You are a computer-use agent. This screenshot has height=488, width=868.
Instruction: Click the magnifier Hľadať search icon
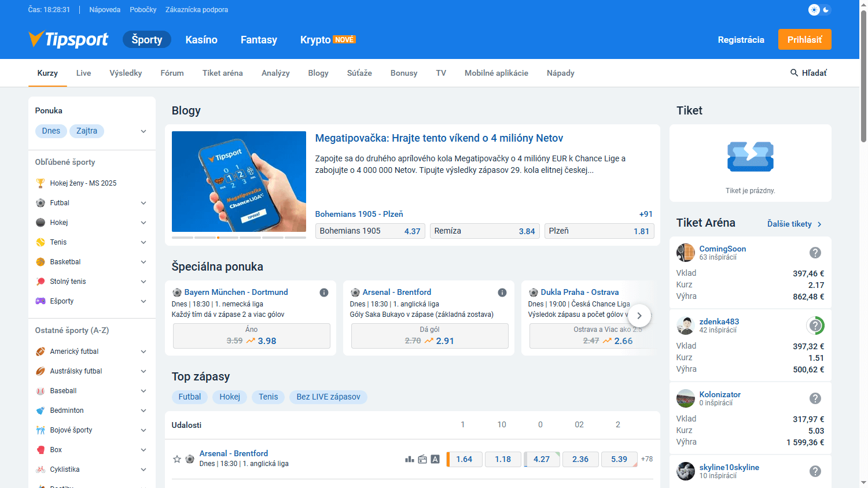(x=794, y=73)
